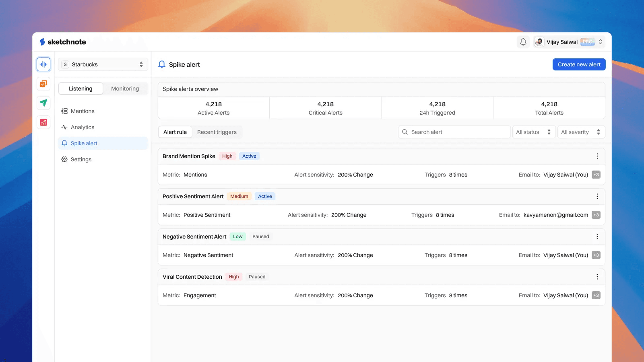Viewport: 644px width, 362px height.
Task: Open more options for Positive Sentiment Alert
Action: [597, 196]
